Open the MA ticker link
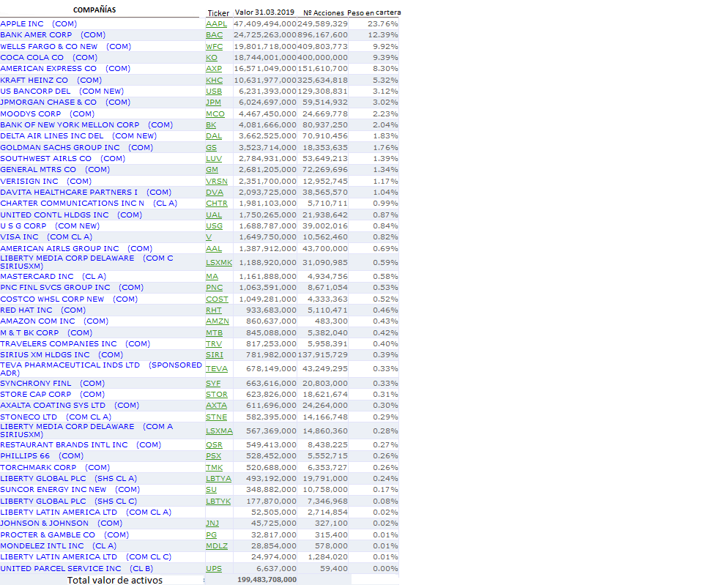Screen dimensions: 728x585 tap(212, 276)
